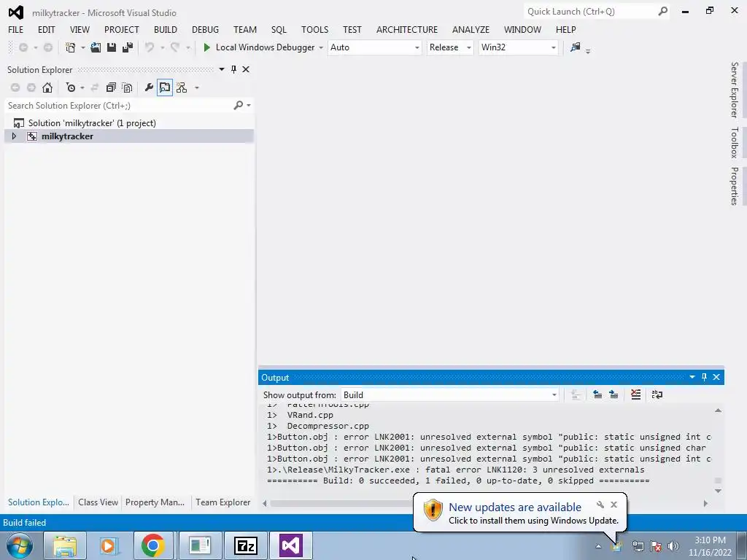Open the TOOLS menu
Viewport: 747px width, 560px height.
pyautogui.click(x=314, y=29)
